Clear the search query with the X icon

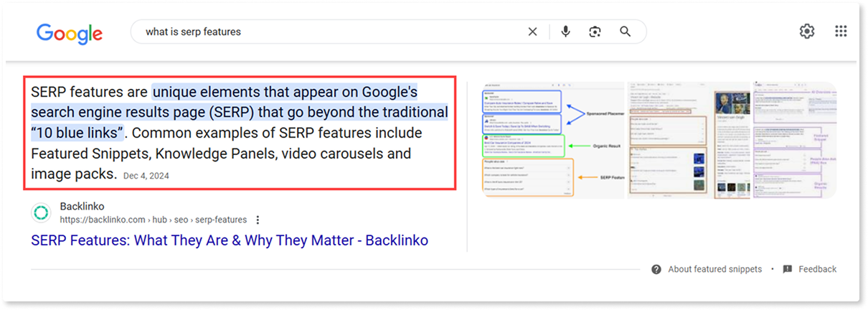(x=532, y=32)
